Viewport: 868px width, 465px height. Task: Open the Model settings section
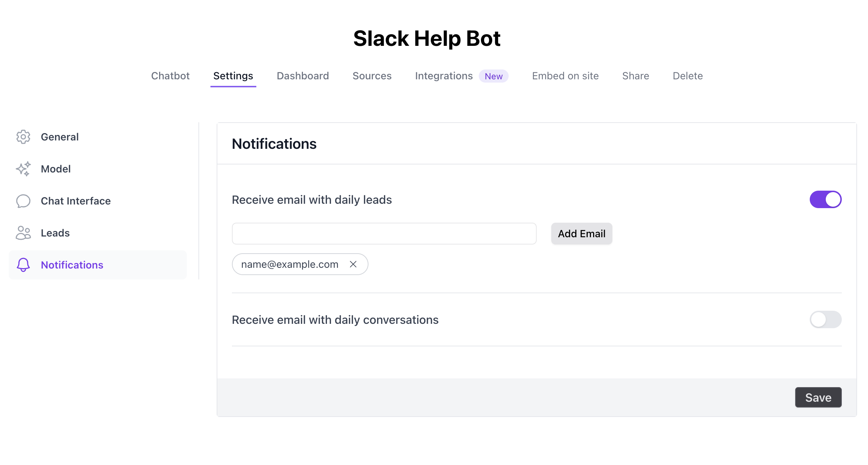pos(98,169)
